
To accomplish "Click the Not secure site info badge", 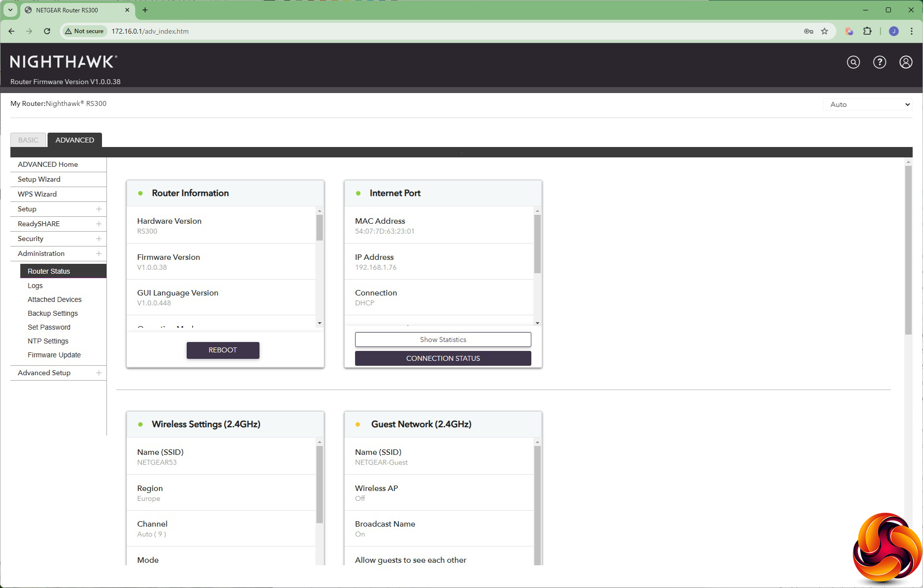I will tap(84, 31).
